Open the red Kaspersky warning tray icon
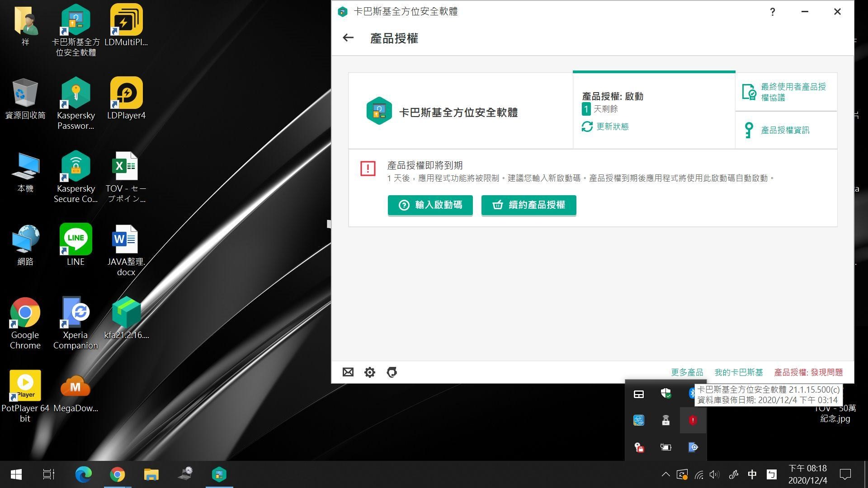 coord(693,420)
